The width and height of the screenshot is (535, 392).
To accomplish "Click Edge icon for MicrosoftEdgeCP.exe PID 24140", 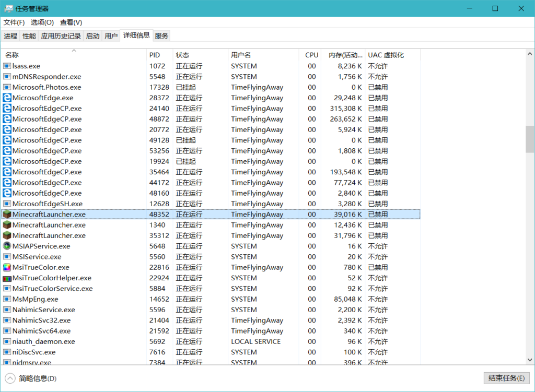I will pyautogui.click(x=7, y=108).
